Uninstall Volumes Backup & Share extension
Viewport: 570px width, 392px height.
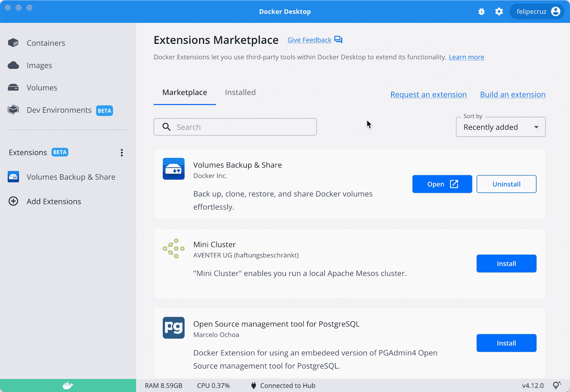click(x=506, y=184)
